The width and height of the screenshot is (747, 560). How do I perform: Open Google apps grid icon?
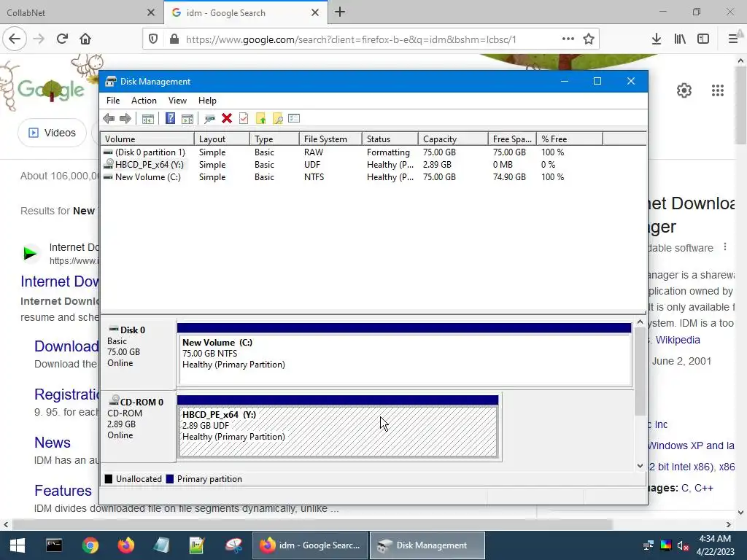tap(718, 90)
